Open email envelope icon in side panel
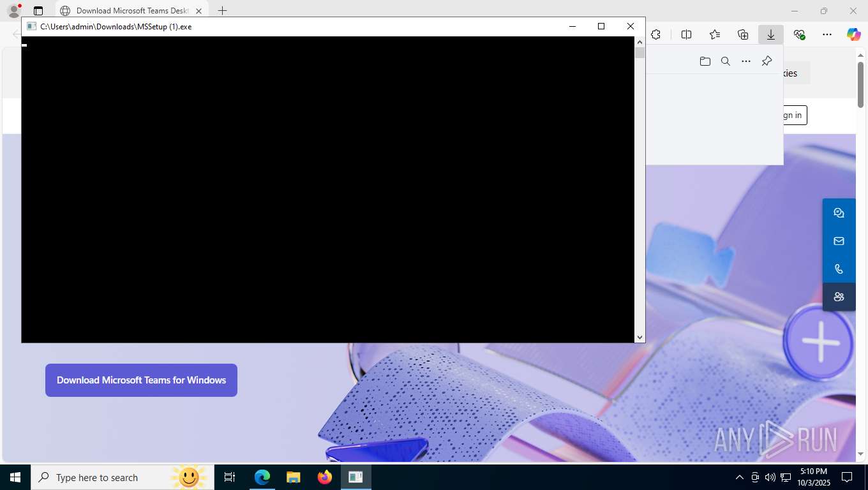The width and height of the screenshot is (868, 490). click(x=839, y=241)
